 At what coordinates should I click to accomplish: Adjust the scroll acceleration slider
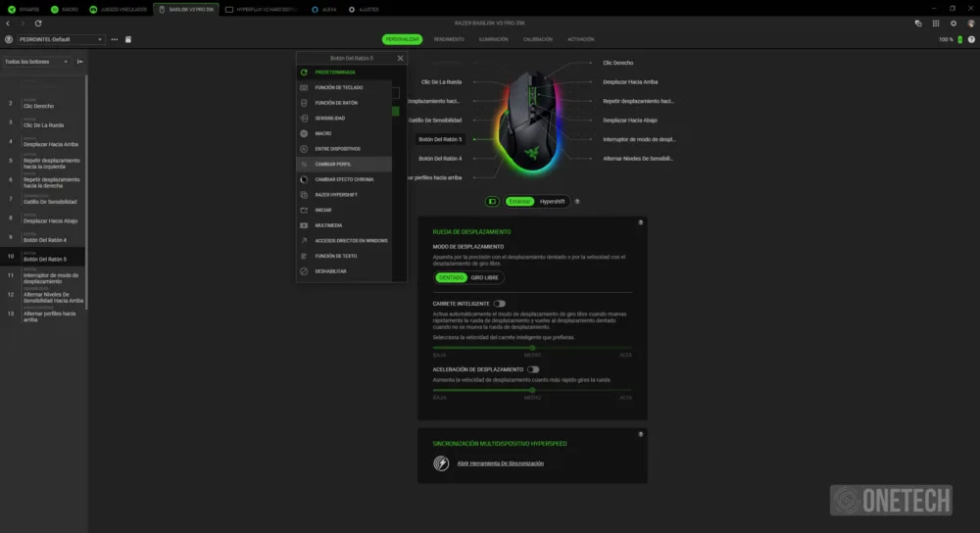click(x=532, y=390)
